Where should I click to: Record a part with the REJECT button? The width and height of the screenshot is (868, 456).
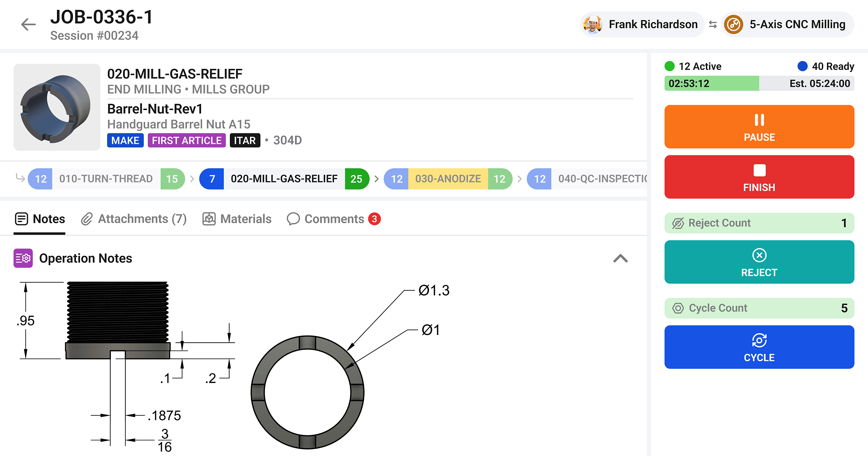pos(759,262)
